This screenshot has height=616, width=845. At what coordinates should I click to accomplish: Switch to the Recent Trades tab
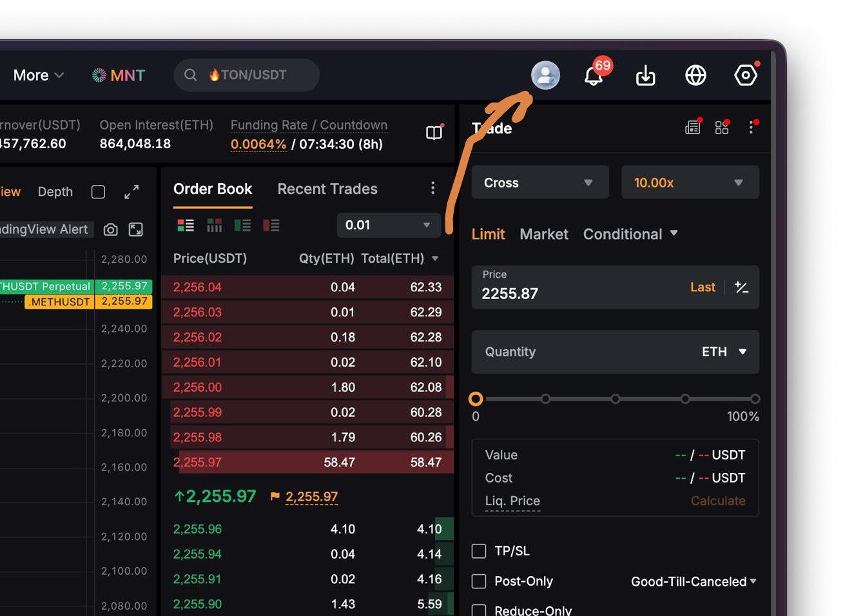(x=327, y=189)
